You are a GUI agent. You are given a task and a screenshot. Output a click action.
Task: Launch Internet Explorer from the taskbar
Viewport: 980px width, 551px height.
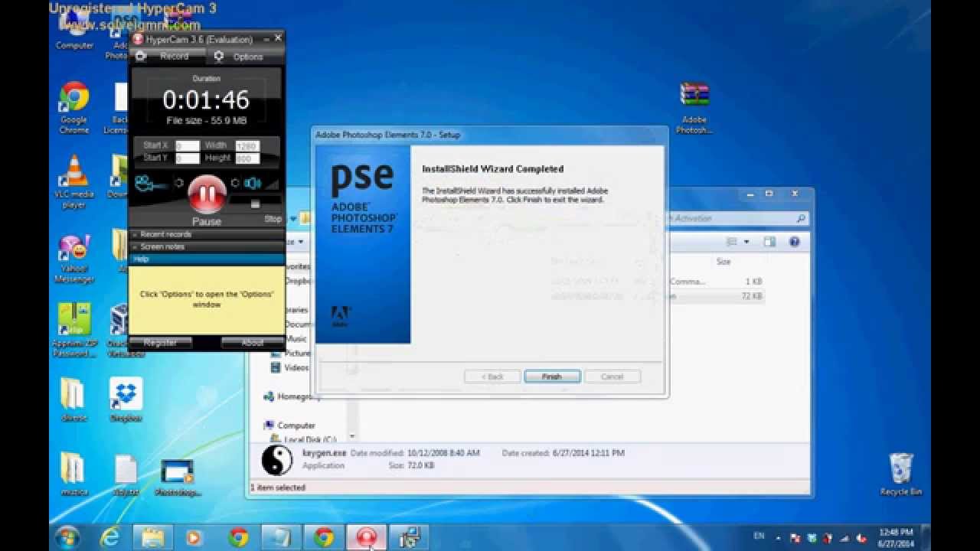click(x=111, y=538)
